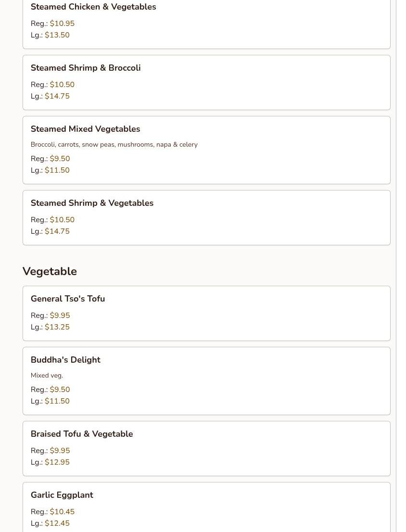Click Steamed Chicken & Vegetables large price $13.50
Image resolution: width=406 pixels, height=532 pixels.
57,35
